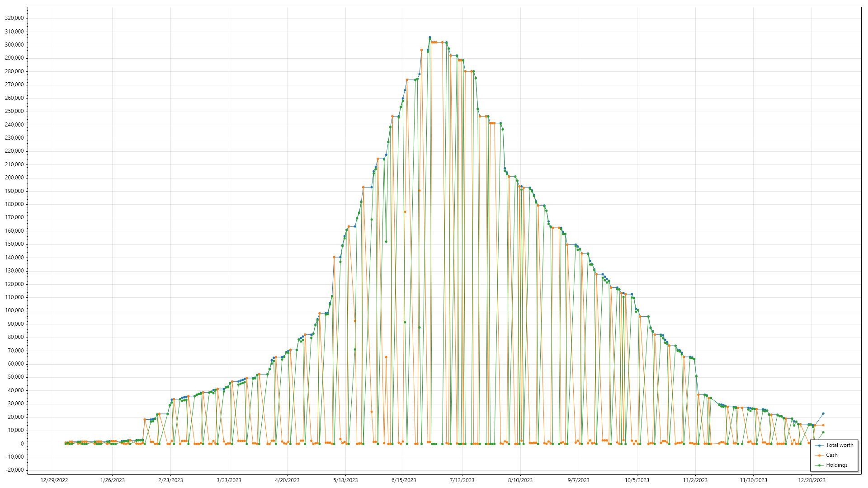
Task: Click the blue Total worth legend marker
Action: tap(819, 446)
